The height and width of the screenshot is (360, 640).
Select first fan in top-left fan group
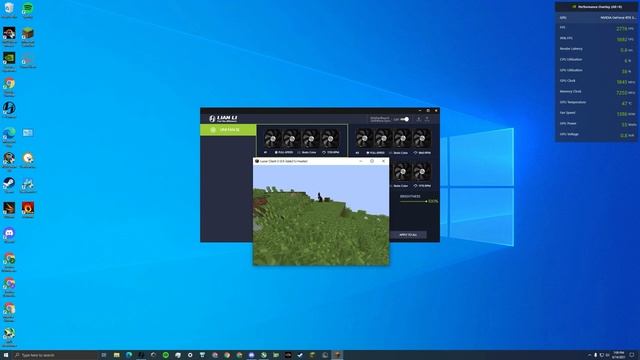272,138
